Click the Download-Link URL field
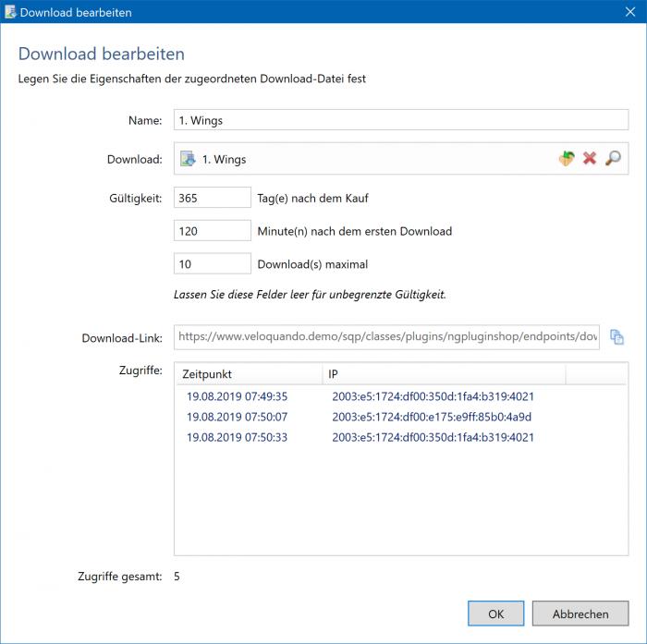 point(386,337)
